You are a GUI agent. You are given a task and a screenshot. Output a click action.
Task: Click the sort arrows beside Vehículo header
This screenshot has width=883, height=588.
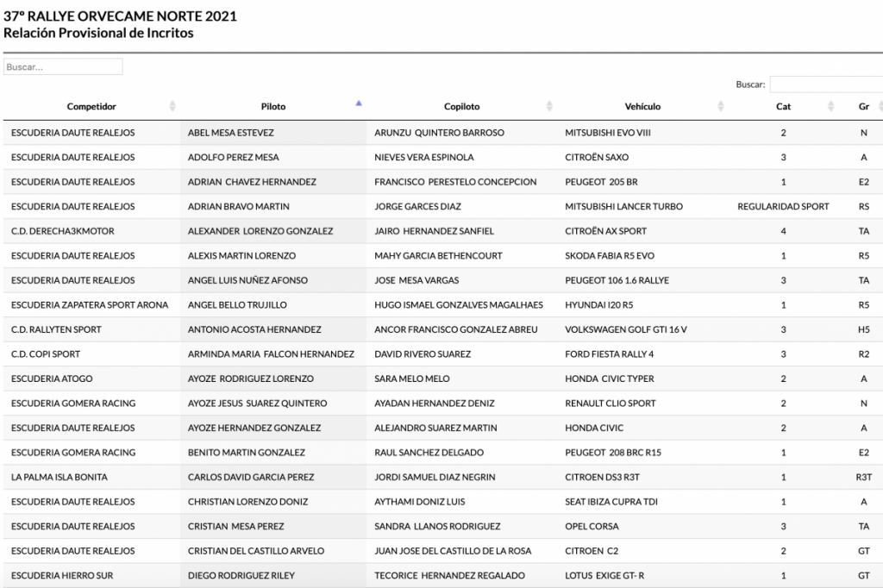[x=721, y=106]
